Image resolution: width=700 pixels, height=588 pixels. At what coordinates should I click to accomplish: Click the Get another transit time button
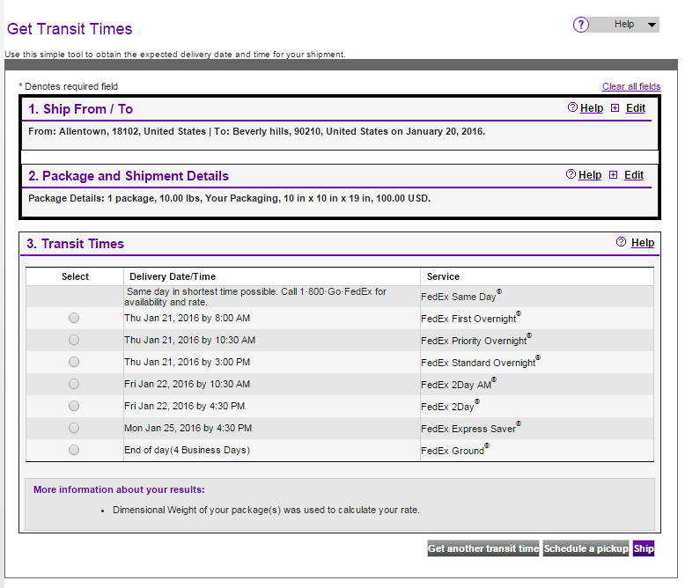tap(483, 548)
